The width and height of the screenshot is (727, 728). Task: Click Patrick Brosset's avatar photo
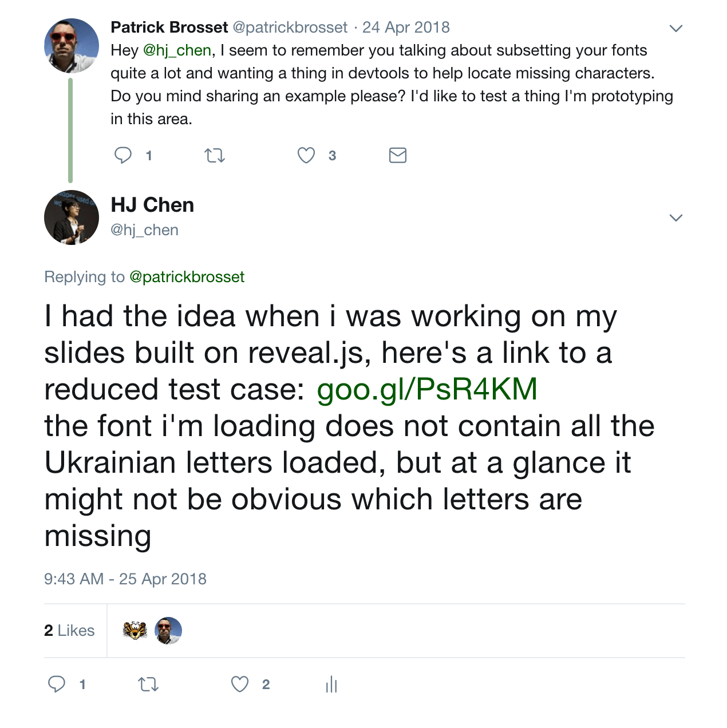point(72,46)
